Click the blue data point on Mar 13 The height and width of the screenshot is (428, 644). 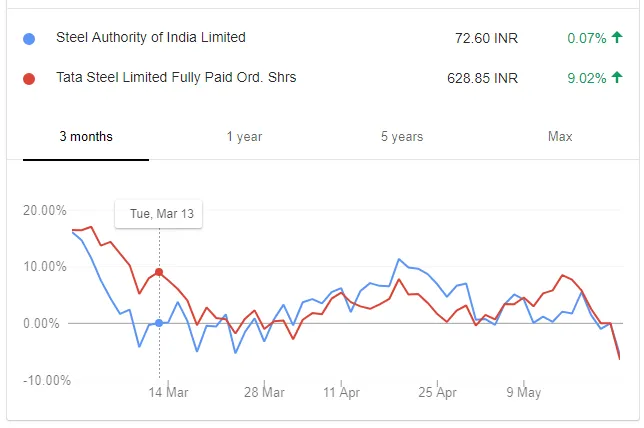pyautogui.click(x=159, y=323)
